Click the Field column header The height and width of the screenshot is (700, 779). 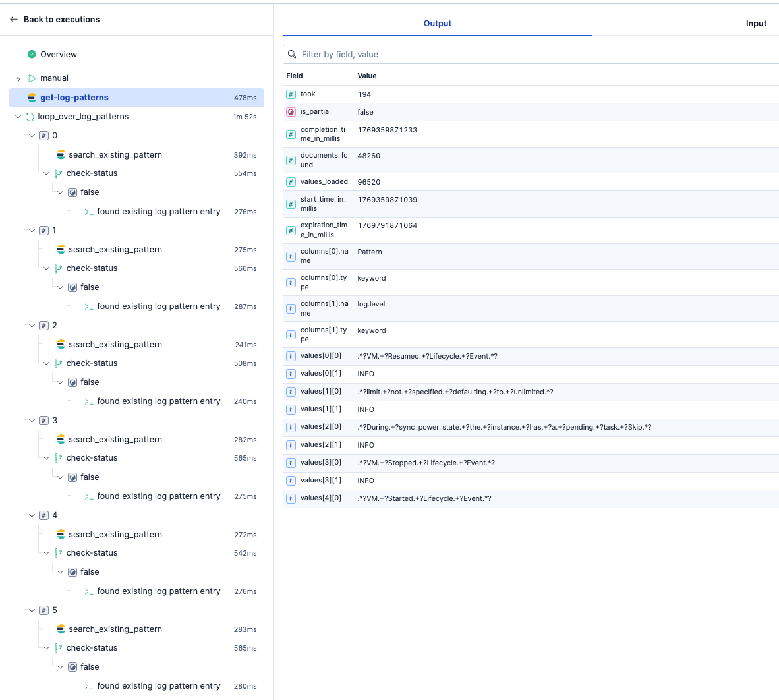pos(294,76)
